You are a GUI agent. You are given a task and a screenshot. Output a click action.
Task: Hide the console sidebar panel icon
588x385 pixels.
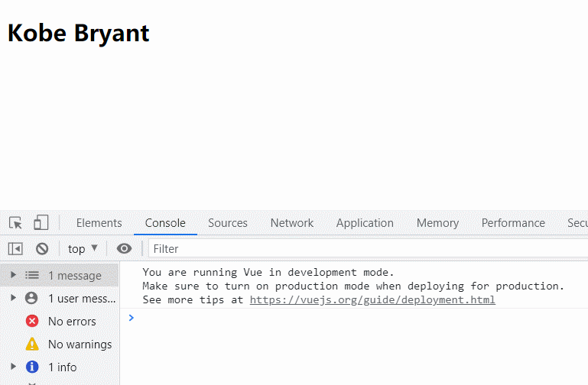[x=15, y=249]
